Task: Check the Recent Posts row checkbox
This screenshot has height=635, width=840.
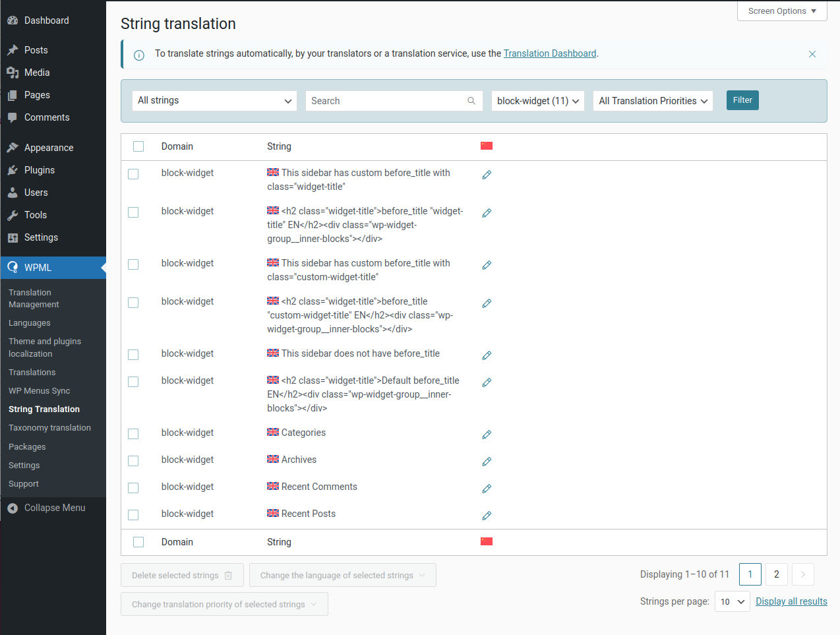Action: (x=133, y=515)
